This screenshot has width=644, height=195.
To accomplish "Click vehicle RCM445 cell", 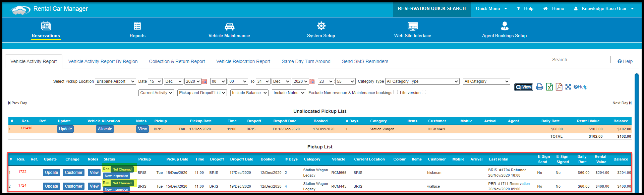I will (x=339, y=186).
